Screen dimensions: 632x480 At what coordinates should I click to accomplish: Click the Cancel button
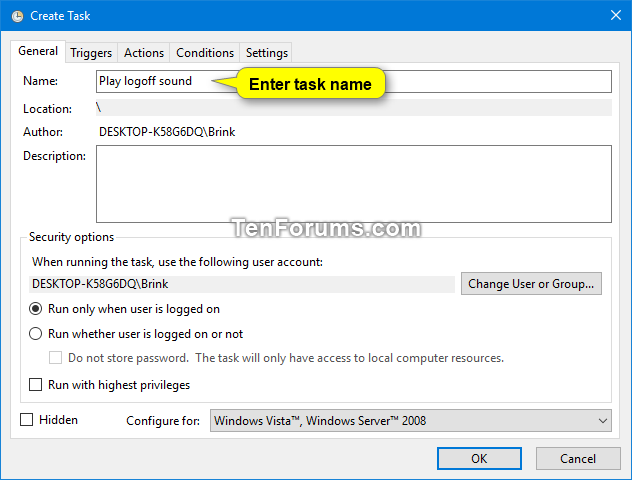click(578, 459)
